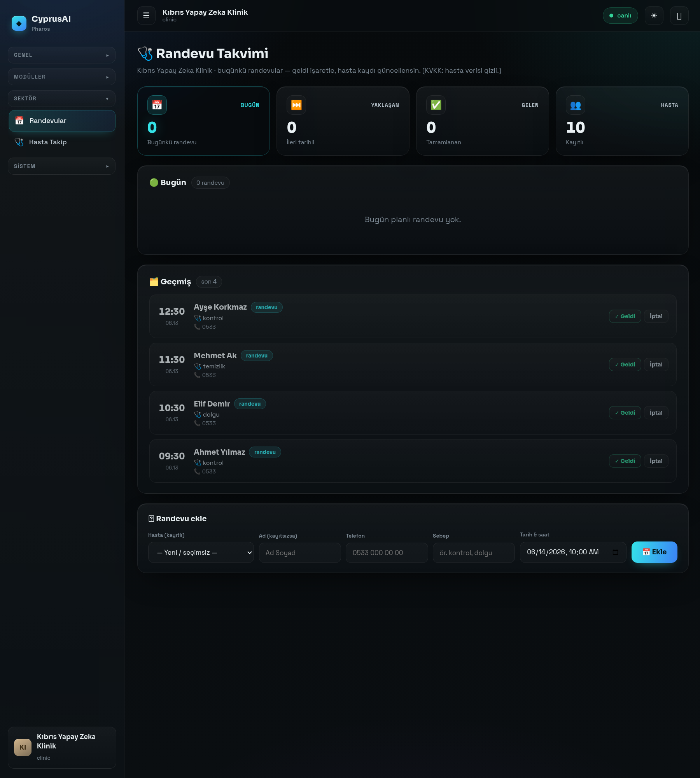Click the Ekle button
700x778 pixels.
pyautogui.click(x=654, y=552)
